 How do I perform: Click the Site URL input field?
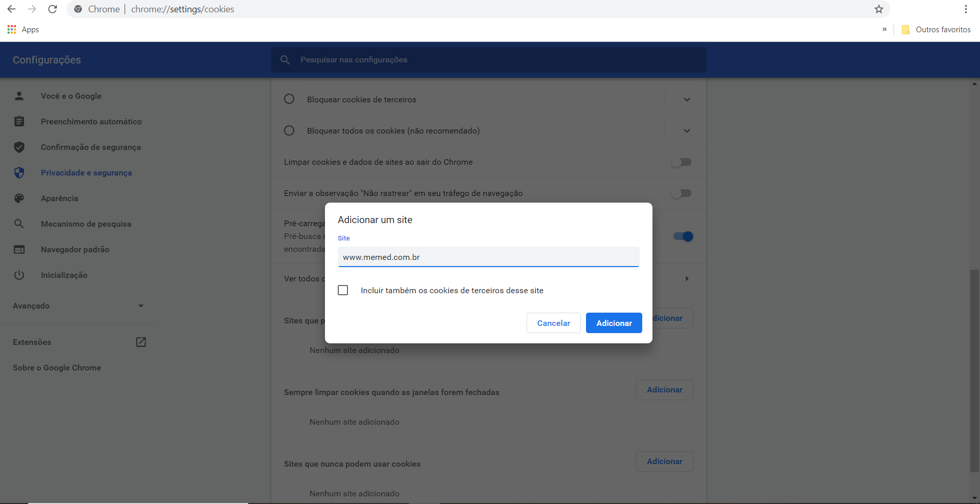coord(488,257)
